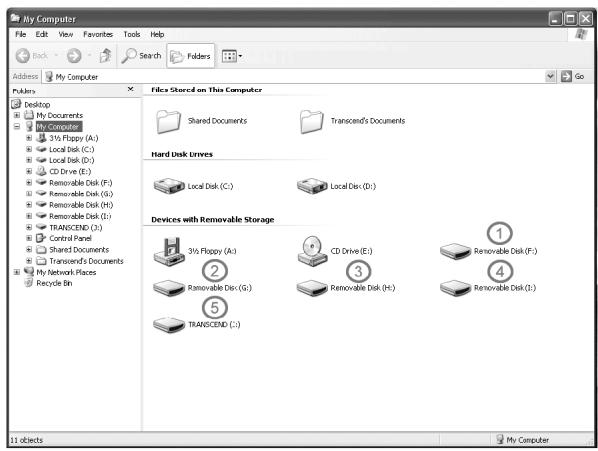
Task: Click the Go button
Action: click(x=573, y=76)
